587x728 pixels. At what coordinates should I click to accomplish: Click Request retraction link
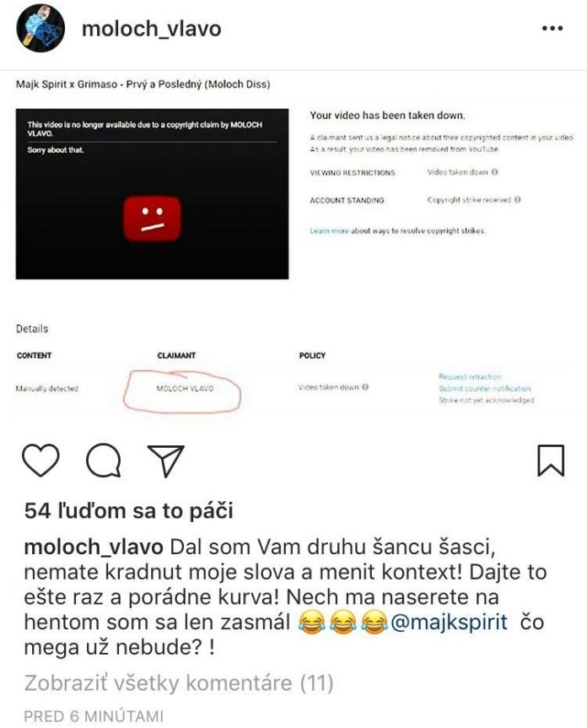coord(470,376)
